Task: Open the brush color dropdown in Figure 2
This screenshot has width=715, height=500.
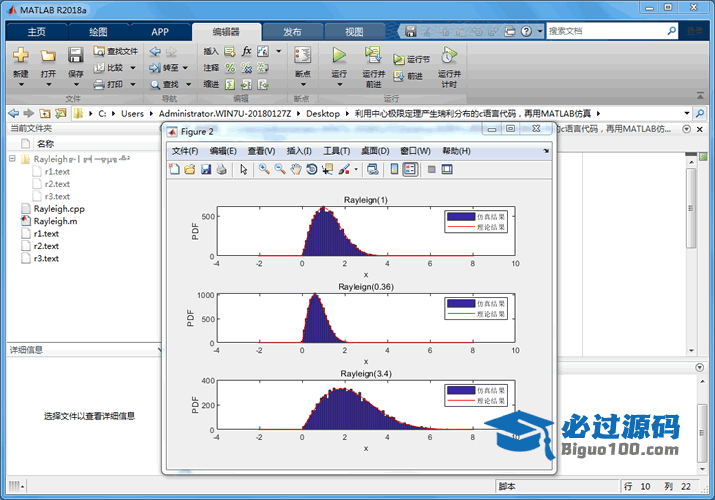Action: (356, 170)
